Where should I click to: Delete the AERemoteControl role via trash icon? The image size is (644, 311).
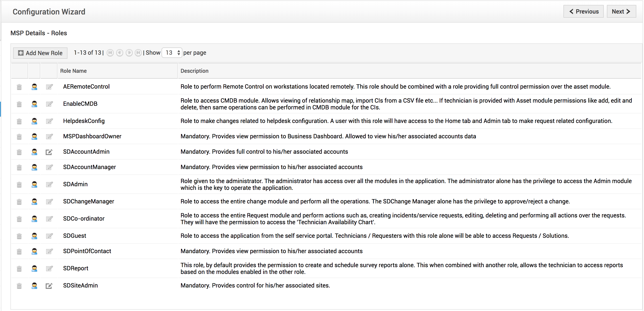(19, 87)
